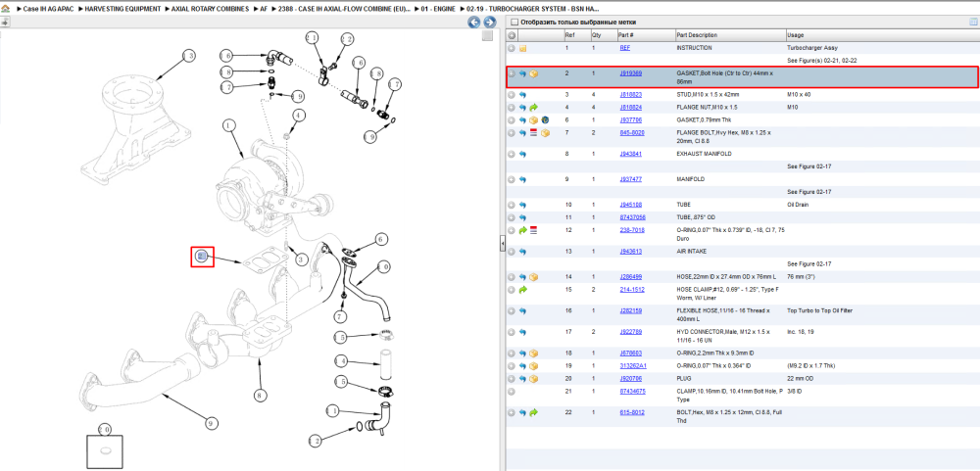
Task: Open '2388 - CASE IH AXIAL-FLOW COMBINE' breadcrumb
Action: (344, 10)
